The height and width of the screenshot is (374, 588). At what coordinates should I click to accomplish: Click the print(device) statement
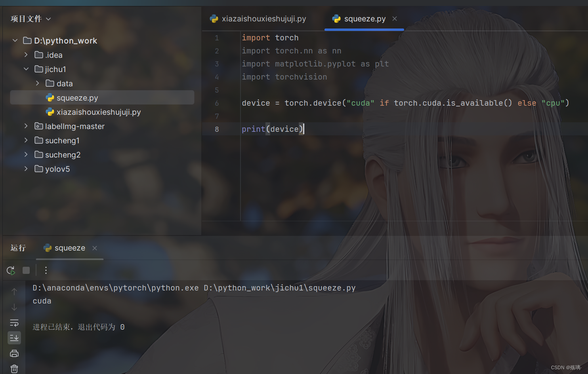[x=273, y=129]
